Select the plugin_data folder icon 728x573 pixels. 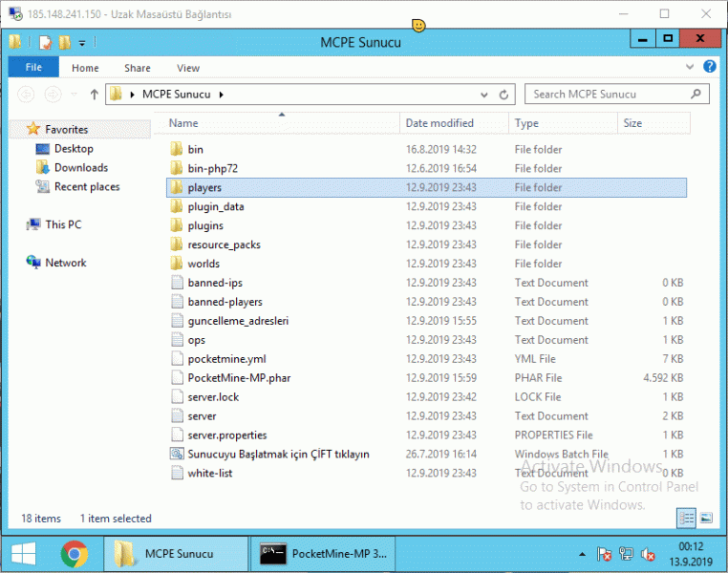point(177,206)
